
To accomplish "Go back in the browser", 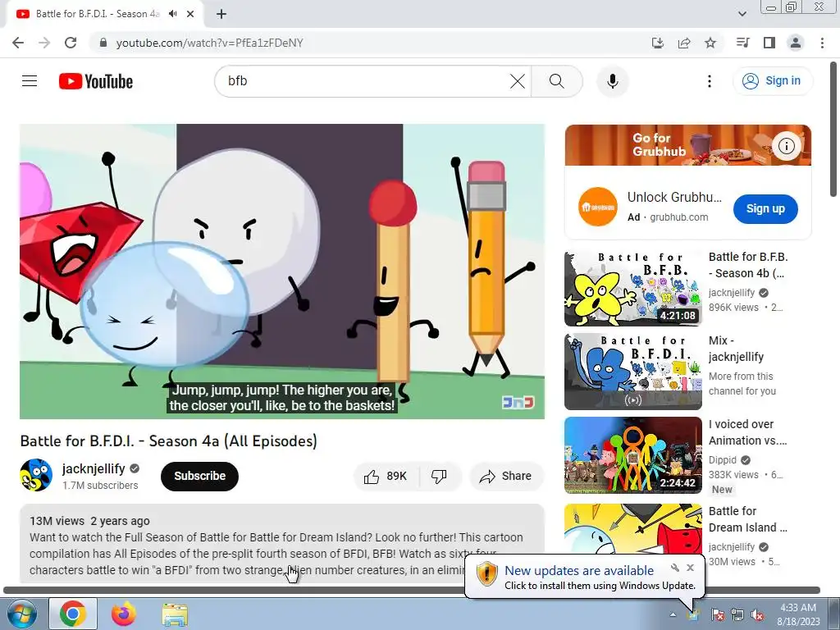I will tap(18, 43).
